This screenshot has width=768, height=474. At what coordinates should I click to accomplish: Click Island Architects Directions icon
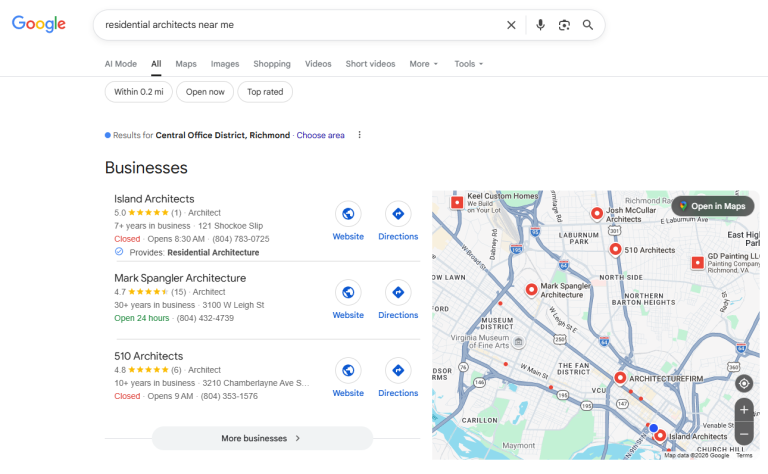398,214
